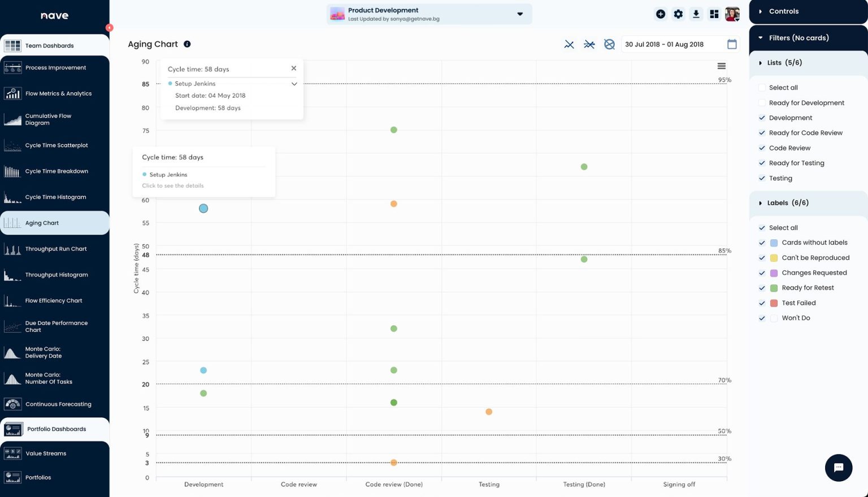Close the Cycle time tooltip popup
This screenshot has height=497, width=868.
(x=294, y=68)
